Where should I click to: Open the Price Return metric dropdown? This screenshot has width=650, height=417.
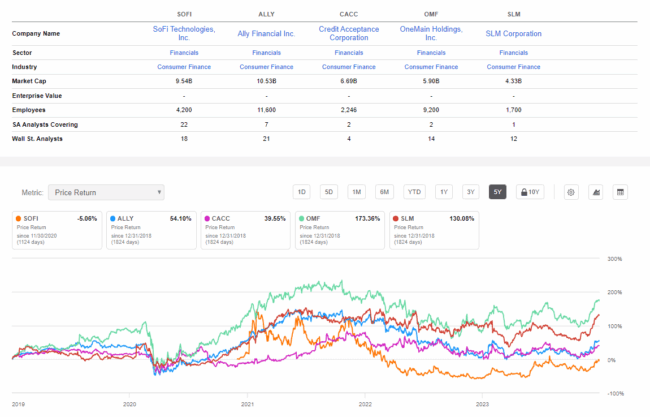(x=106, y=192)
